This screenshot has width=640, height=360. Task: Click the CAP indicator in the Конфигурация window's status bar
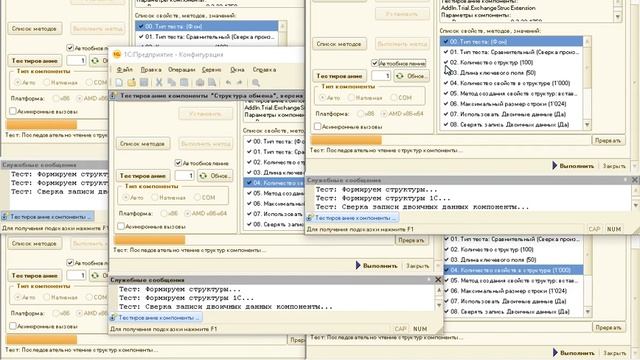click(x=400, y=329)
